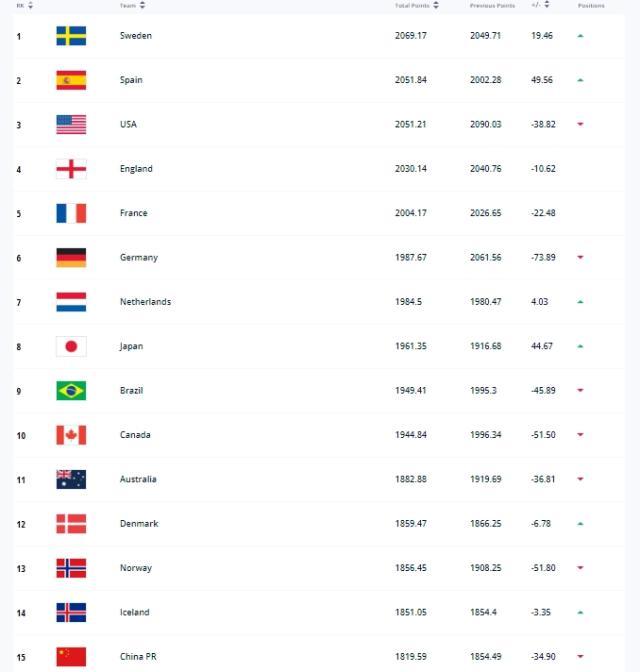Screen dimensions: 640x672
Task: Sort by Total Points column arrows
Action: pyautogui.click(x=436, y=5)
